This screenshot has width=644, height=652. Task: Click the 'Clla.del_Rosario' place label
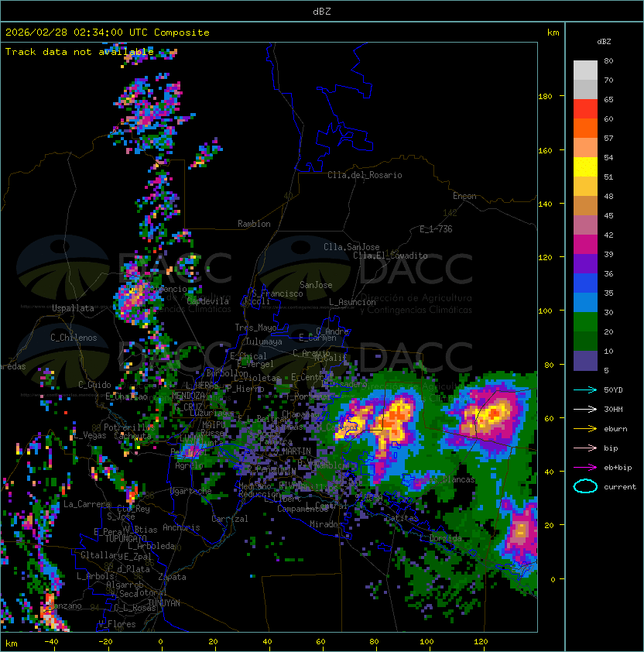click(x=365, y=175)
